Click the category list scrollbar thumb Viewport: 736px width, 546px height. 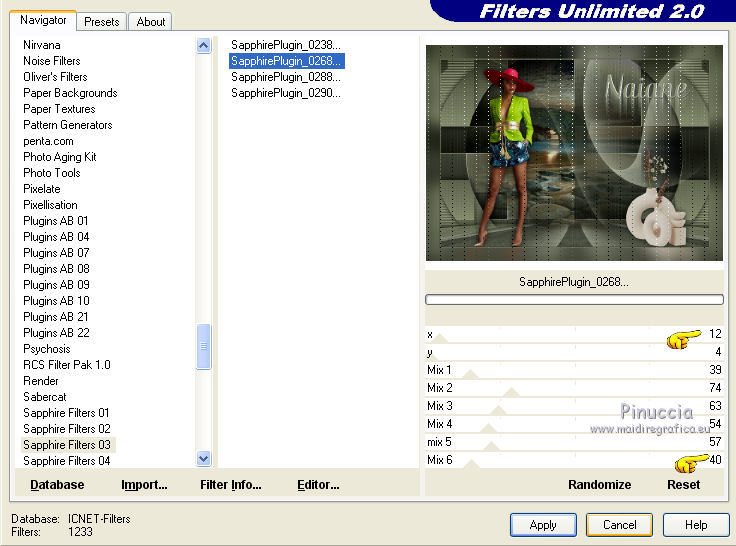click(x=204, y=346)
